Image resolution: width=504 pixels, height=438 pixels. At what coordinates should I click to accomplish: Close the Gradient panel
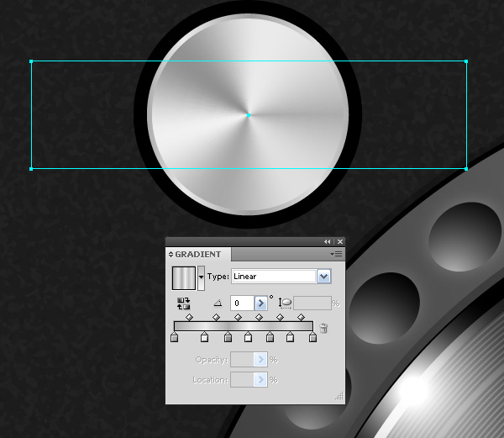(x=340, y=241)
